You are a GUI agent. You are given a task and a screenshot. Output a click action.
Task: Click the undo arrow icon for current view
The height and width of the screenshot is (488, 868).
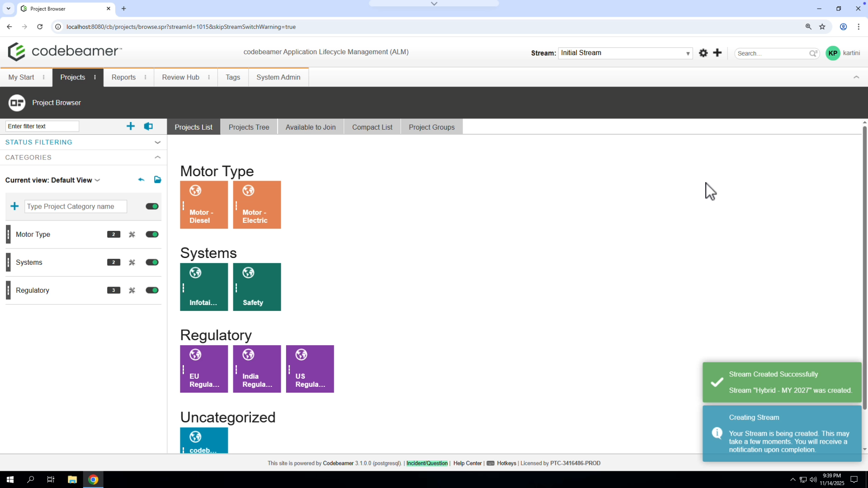click(141, 180)
